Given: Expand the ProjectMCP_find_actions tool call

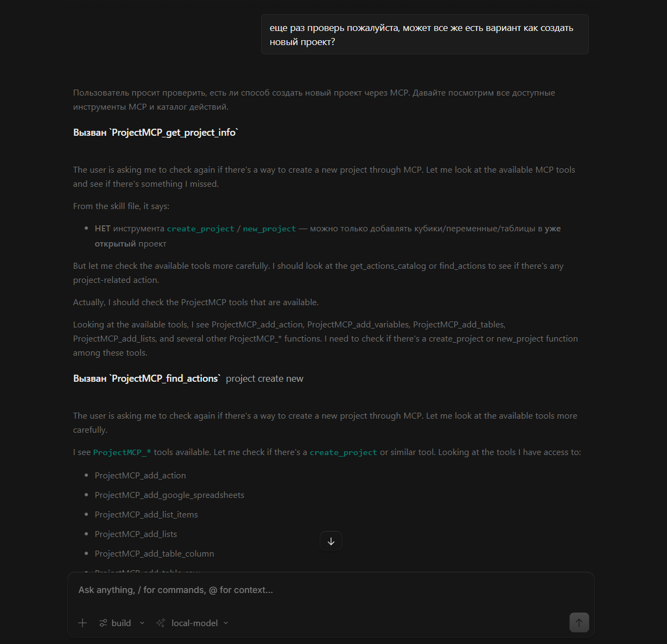Looking at the screenshot, I should (x=188, y=378).
